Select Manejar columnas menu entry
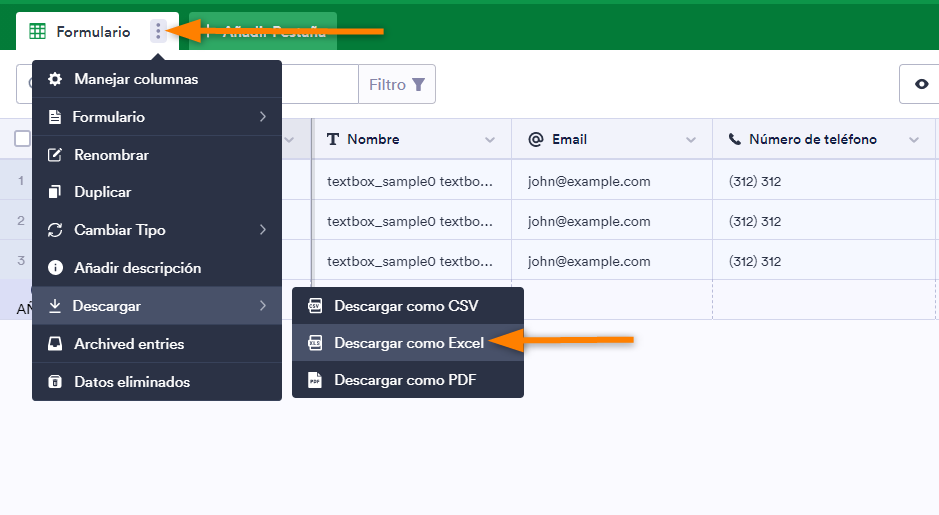This screenshot has height=515, width=939. (x=157, y=79)
